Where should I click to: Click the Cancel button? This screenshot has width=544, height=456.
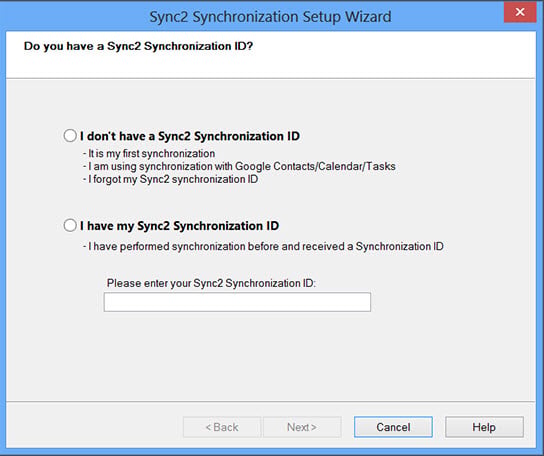(393, 427)
